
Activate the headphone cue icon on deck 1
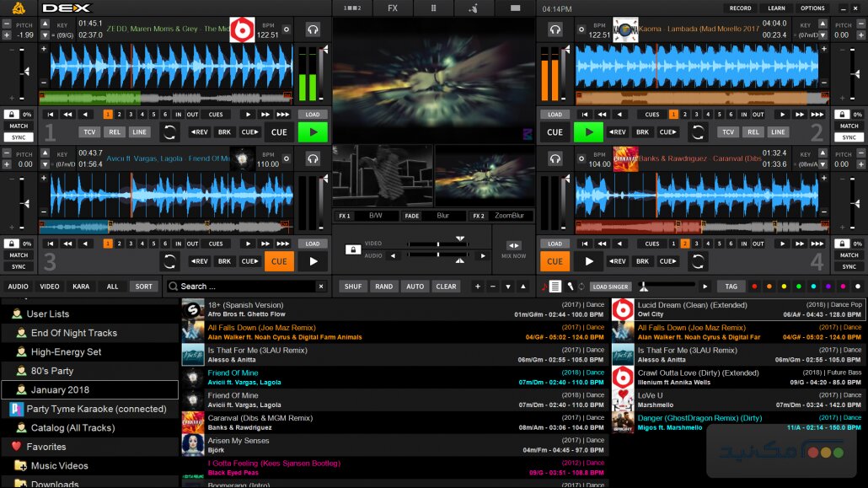tap(312, 28)
